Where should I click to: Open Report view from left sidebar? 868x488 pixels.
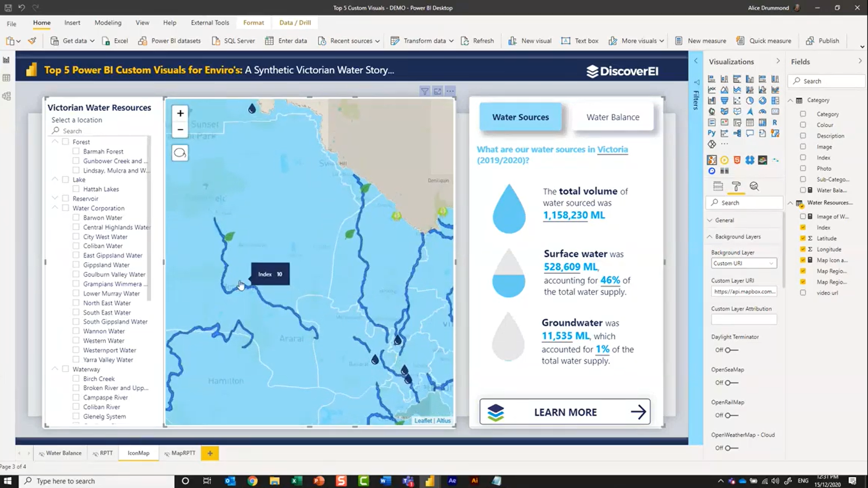point(7,60)
